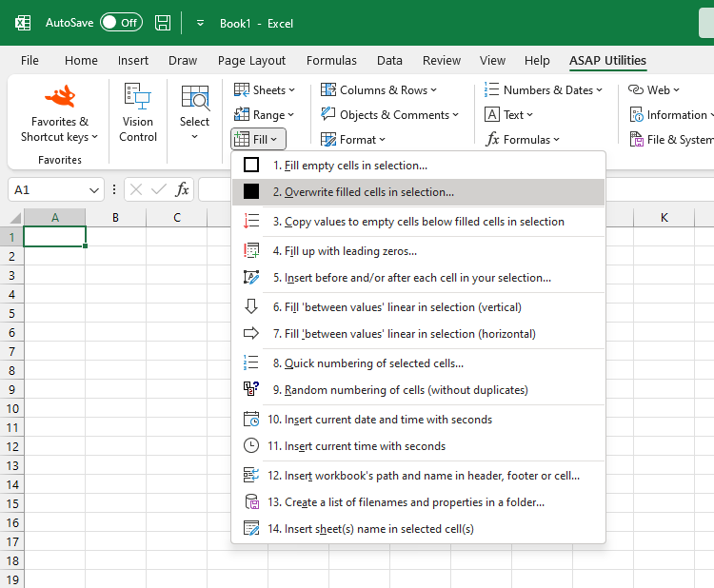
Task: Click the formula bar vertical dots handle
Action: tap(114, 189)
